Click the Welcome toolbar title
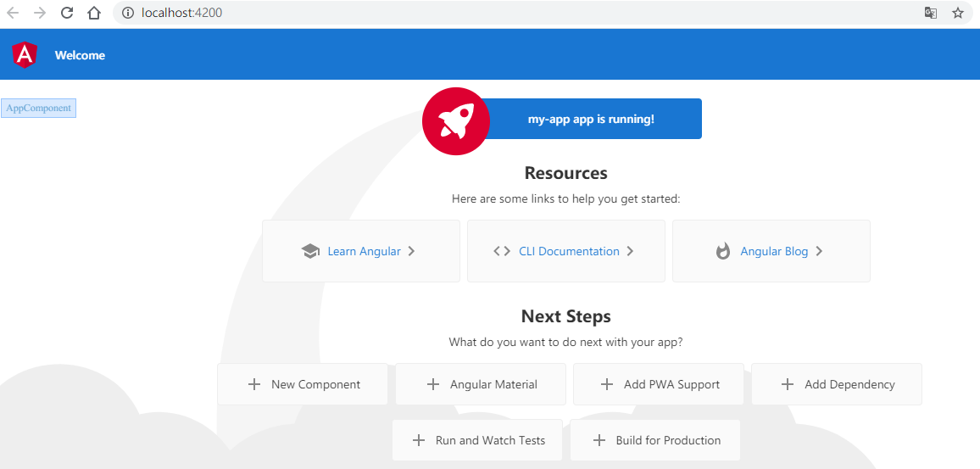This screenshot has width=980, height=469. tap(80, 55)
